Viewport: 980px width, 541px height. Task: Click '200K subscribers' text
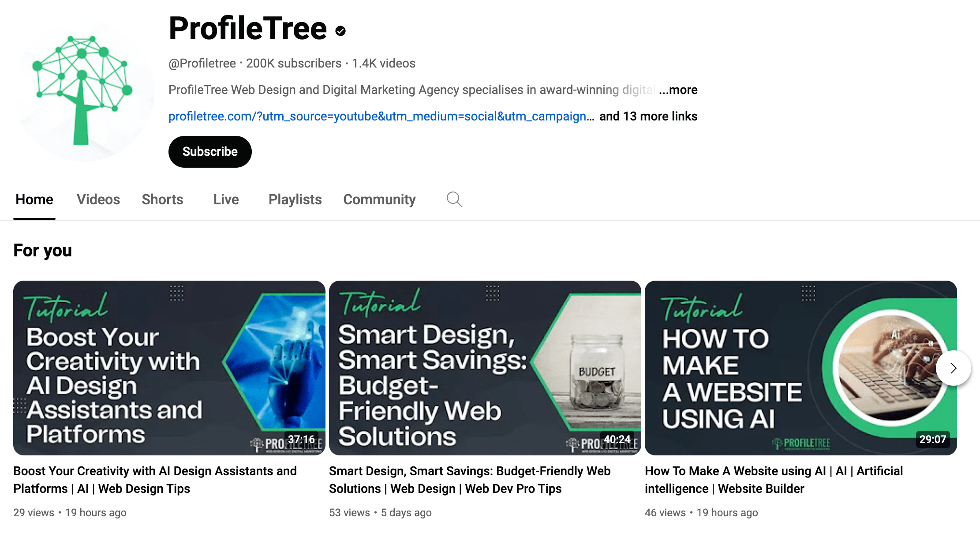pos(294,64)
